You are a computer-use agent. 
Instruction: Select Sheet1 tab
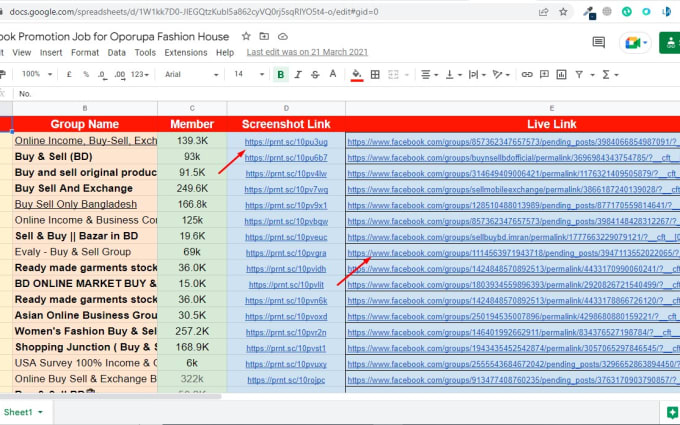click(18, 412)
